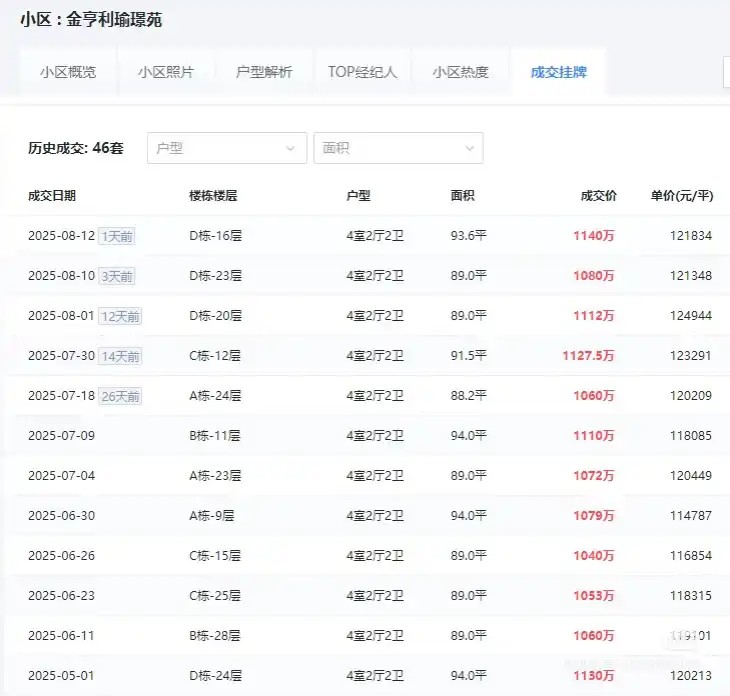Click the 1天前 badge
The height and width of the screenshot is (696, 730).
tap(118, 236)
